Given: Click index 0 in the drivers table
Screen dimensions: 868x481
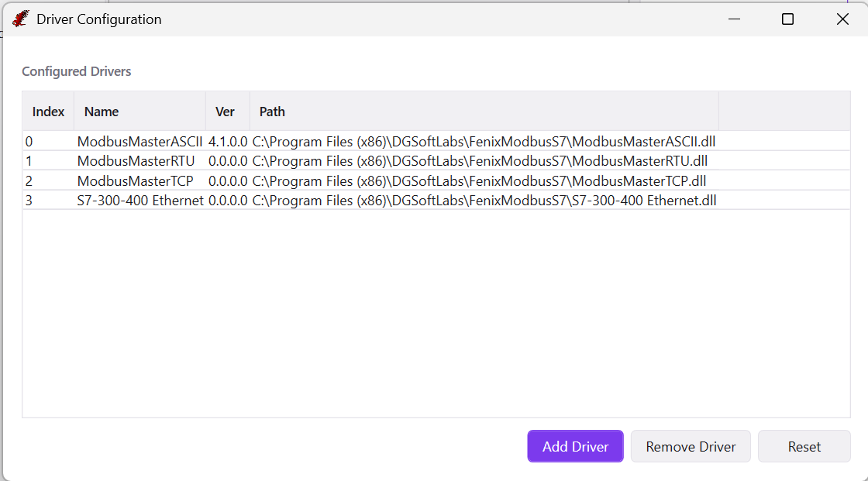Looking at the screenshot, I should click(x=29, y=142).
